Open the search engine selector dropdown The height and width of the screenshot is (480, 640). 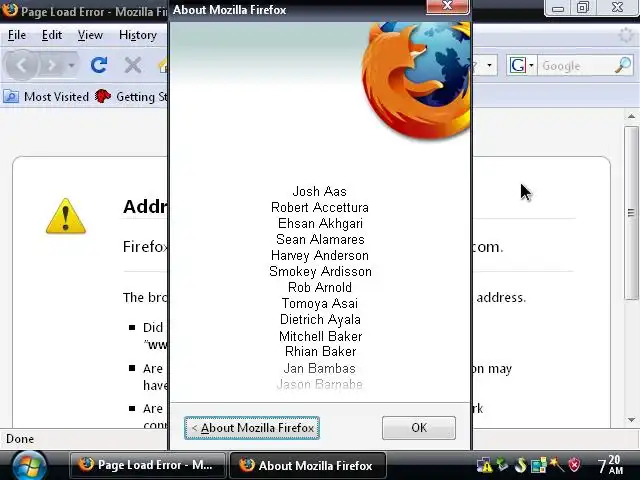[531, 65]
